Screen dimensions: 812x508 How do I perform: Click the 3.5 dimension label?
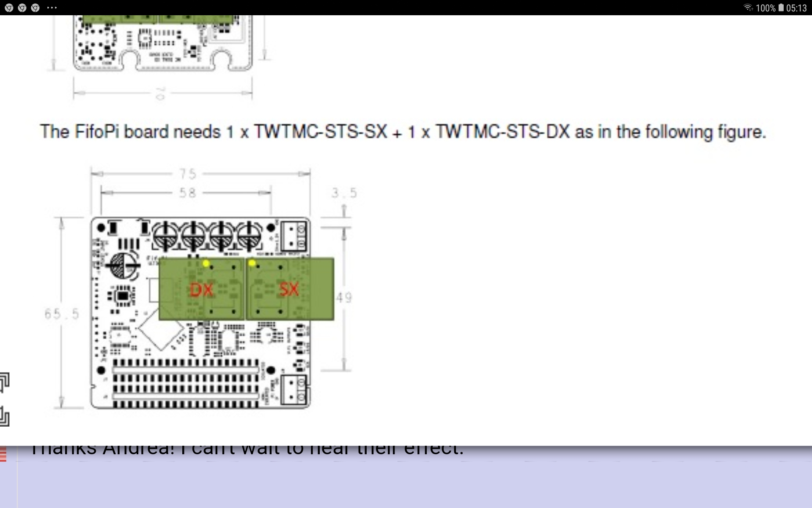pyautogui.click(x=344, y=193)
